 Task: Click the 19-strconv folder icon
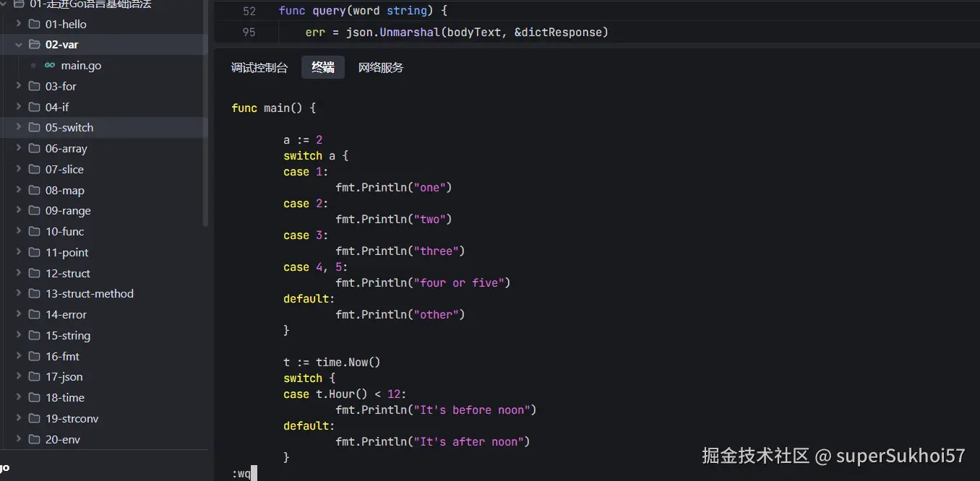[x=34, y=418]
